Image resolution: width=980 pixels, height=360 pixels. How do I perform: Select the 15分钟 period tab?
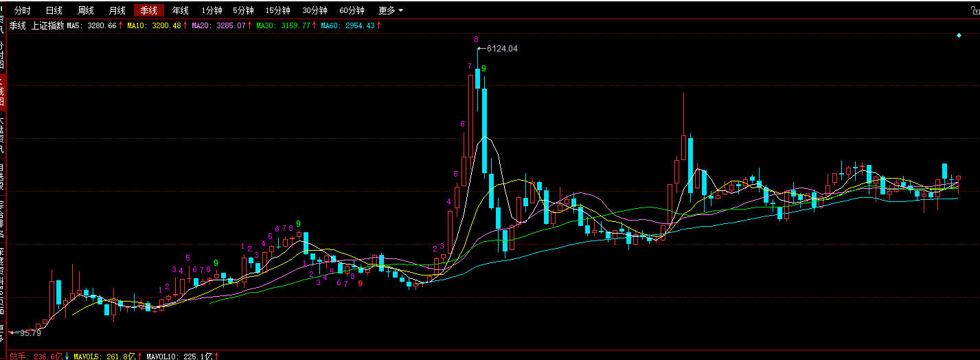(277, 10)
